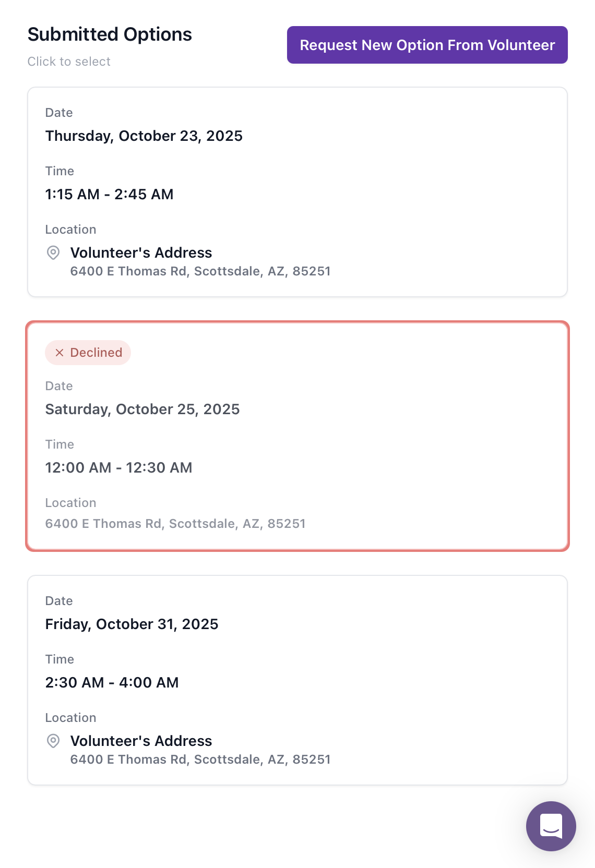Screen dimensions: 595x868
Task: Click the 2:30 AM - 4:00 AM time text
Action: tap(112, 682)
